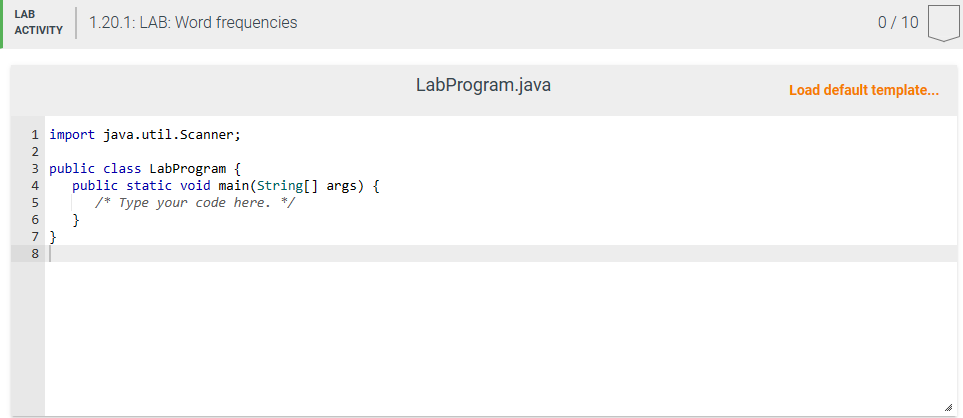Click the Load default template link

tap(864, 90)
